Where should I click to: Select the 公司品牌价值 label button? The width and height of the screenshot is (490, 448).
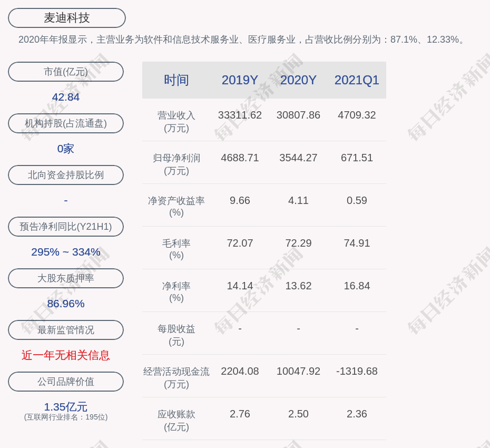coord(66,382)
